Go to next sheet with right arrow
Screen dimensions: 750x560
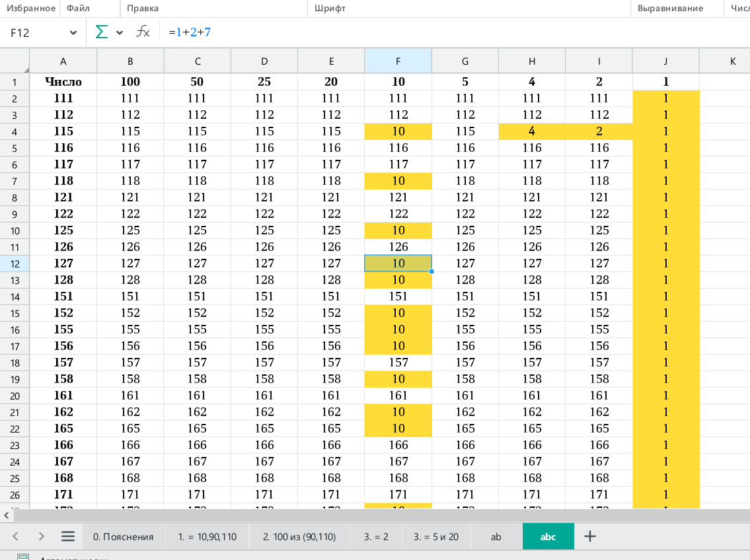[x=41, y=536]
